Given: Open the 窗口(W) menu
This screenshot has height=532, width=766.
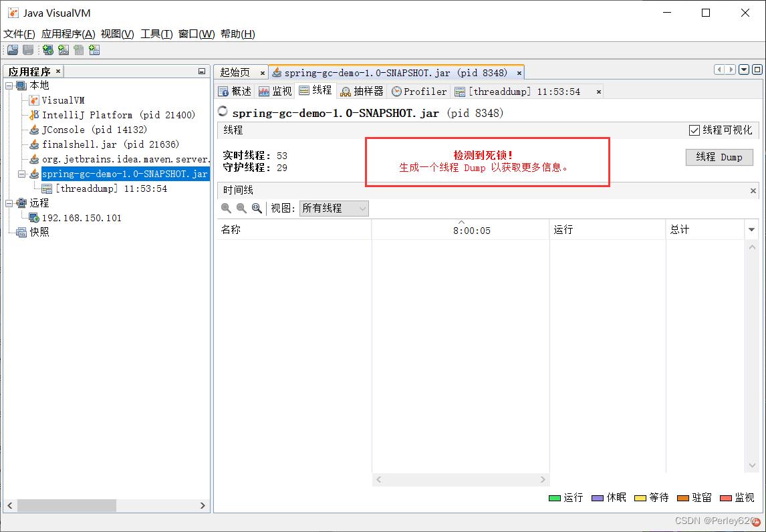Looking at the screenshot, I should [197, 33].
